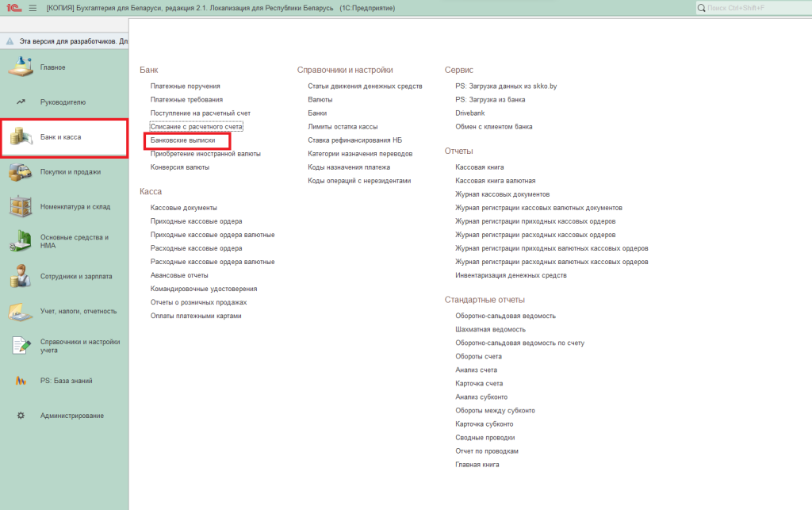The height and width of the screenshot is (510, 812).
Task: Open Оборотно-сальдовая ведомость report
Action: click(505, 316)
